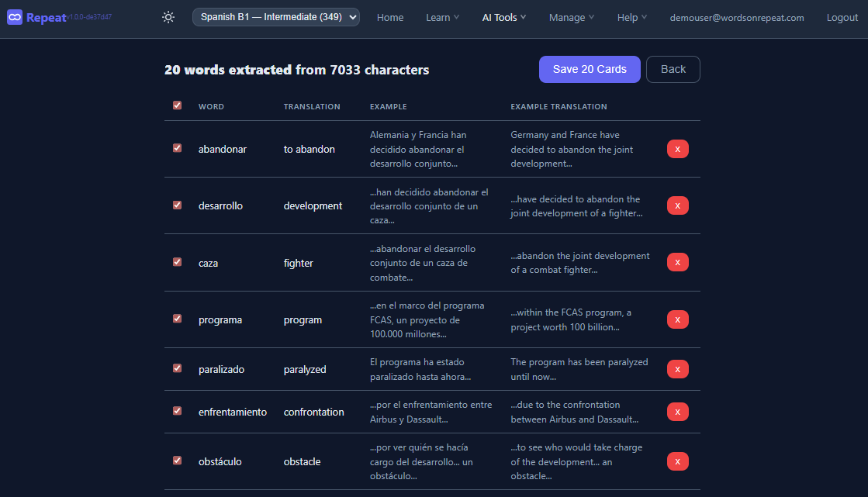Remove the obstáculo row with its x button
Viewport: 868px width, 497px height.
678,461
